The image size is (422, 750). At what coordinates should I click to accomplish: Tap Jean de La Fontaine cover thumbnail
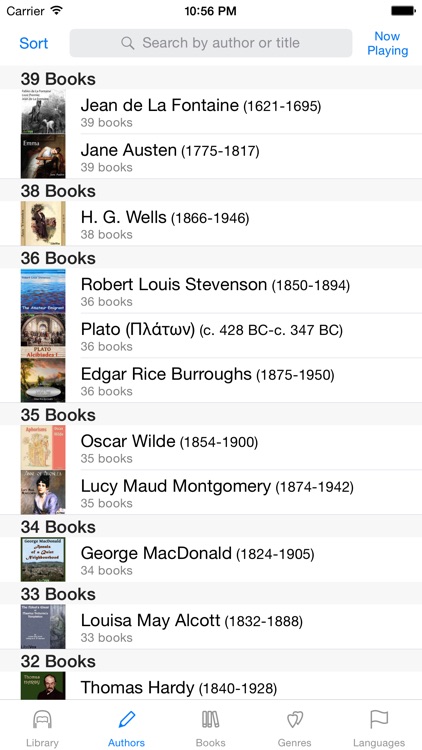43,111
